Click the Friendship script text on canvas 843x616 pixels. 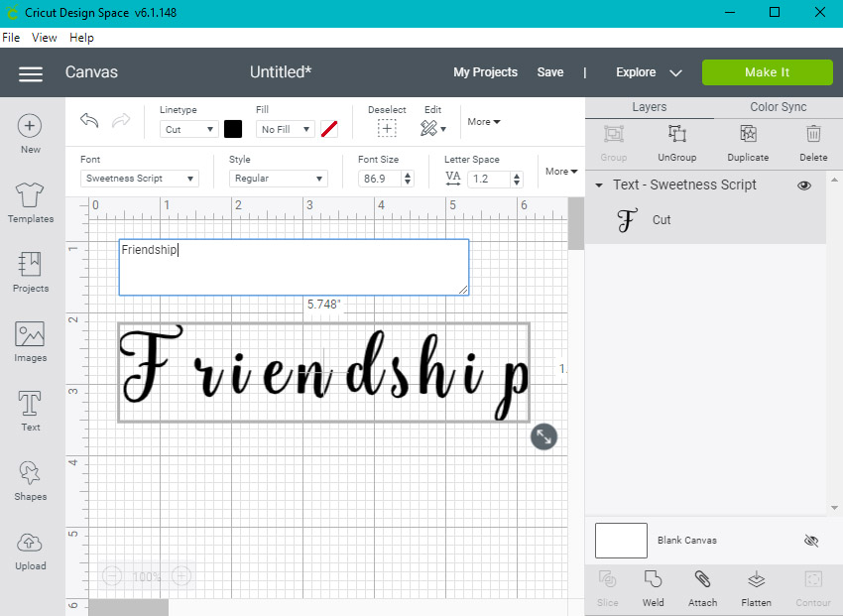tap(324, 372)
